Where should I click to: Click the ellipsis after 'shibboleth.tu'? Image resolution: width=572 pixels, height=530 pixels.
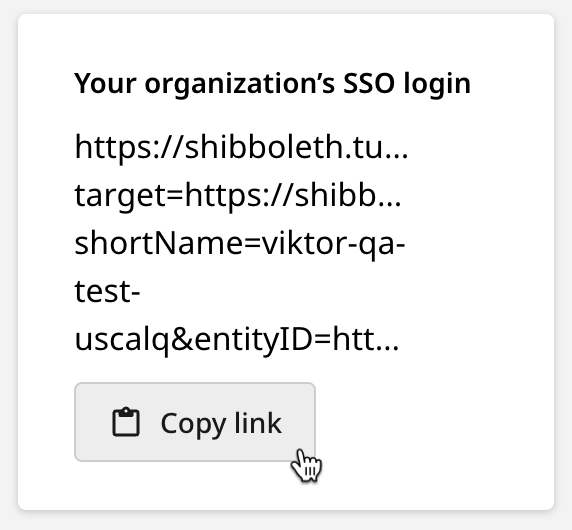tap(397, 156)
